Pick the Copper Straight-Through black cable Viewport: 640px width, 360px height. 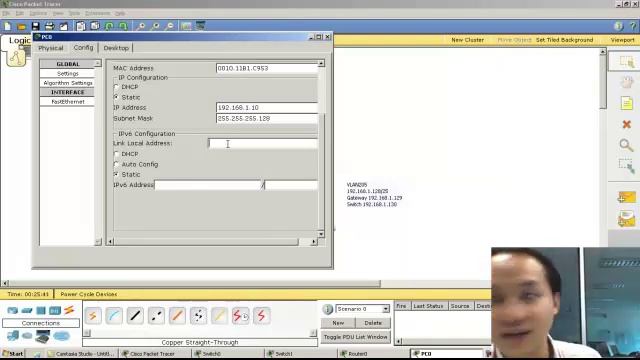coord(135,316)
